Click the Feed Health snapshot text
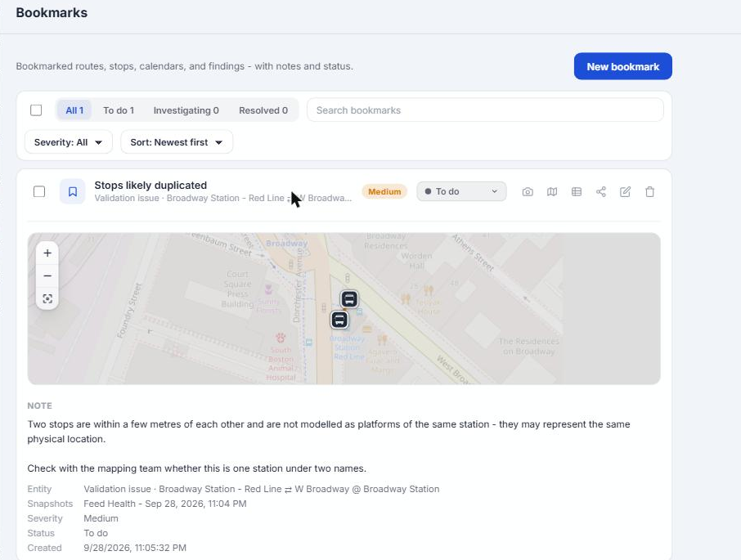 [x=165, y=504]
